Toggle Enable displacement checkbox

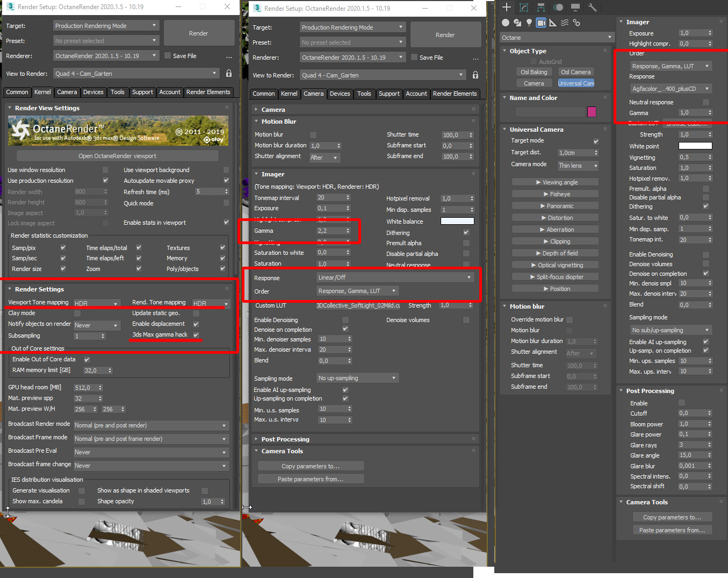pyautogui.click(x=196, y=324)
